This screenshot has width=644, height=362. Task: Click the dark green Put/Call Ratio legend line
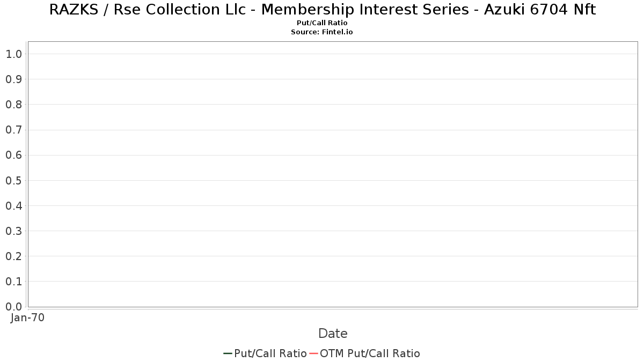[x=228, y=353]
